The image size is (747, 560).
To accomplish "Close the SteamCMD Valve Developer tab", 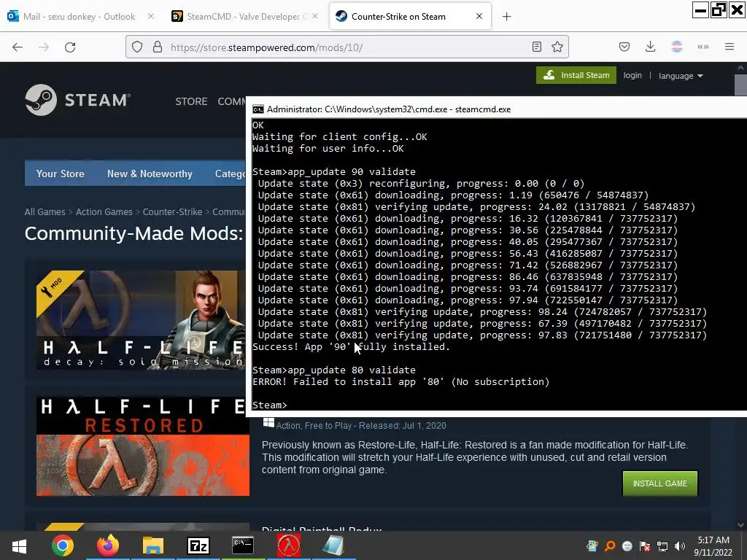I will (315, 16).
